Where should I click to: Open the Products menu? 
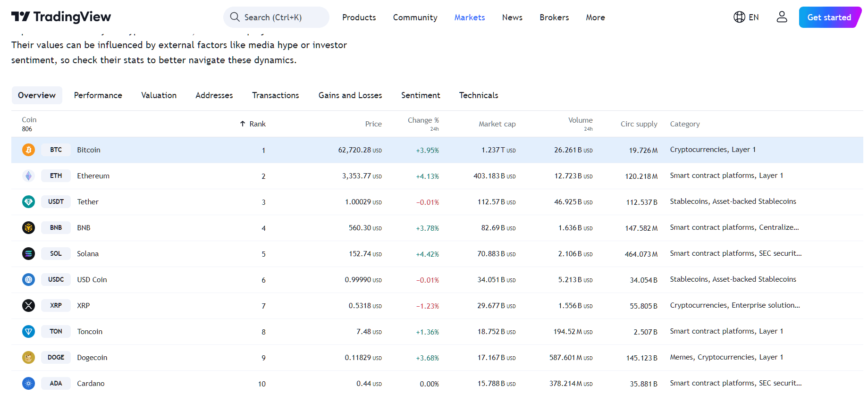coord(359,17)
